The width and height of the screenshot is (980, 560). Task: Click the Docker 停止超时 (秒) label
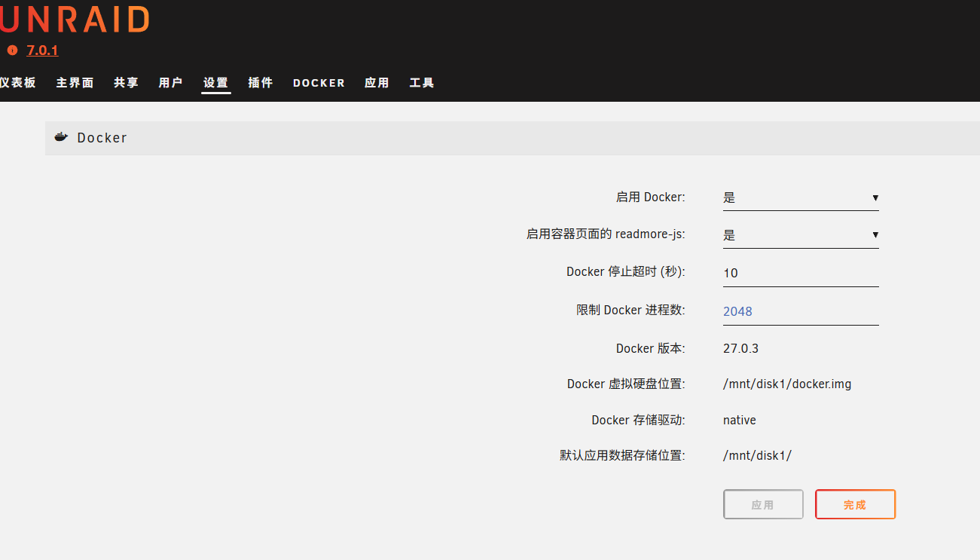pos(626,271)
